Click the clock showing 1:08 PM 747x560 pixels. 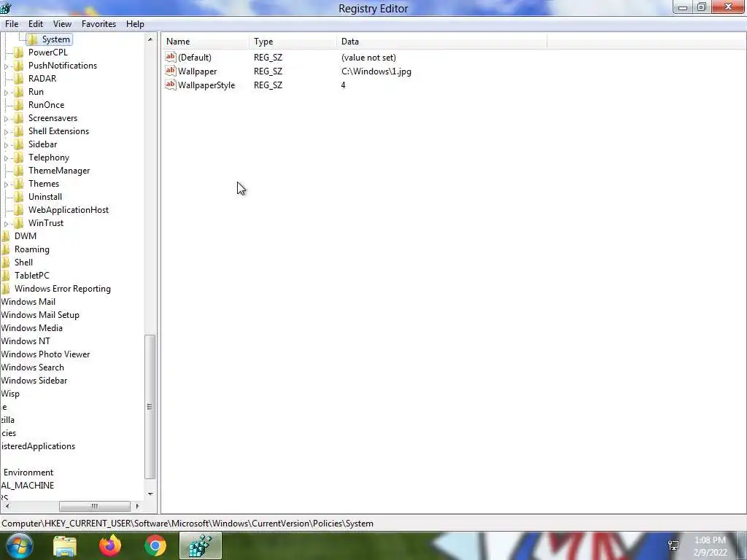710,540
